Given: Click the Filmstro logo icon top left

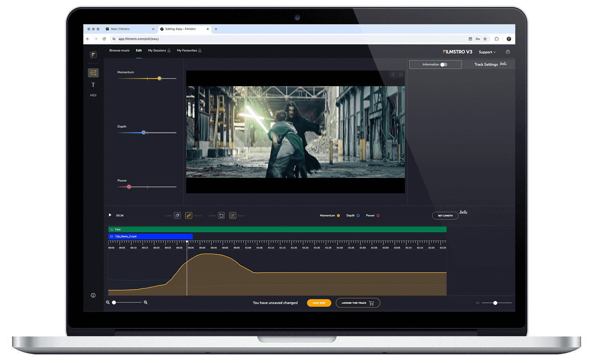Looking at the screenshot, I should [93, 55].
